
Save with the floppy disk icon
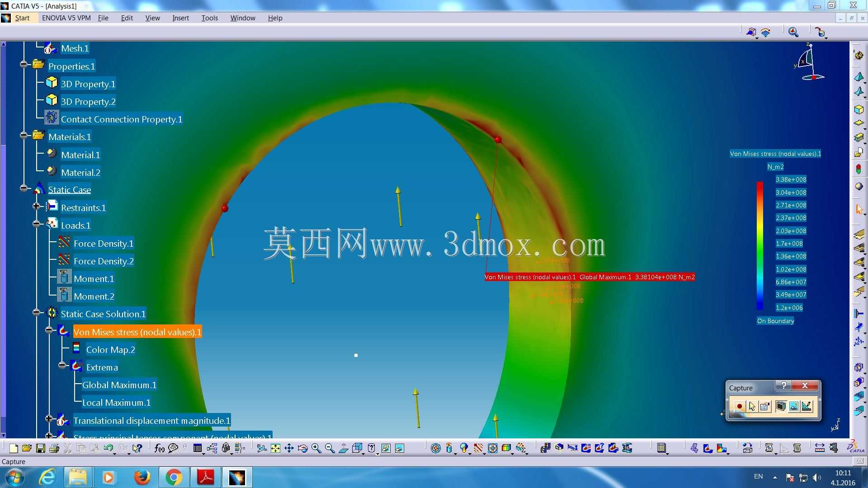tap(41, 448)
